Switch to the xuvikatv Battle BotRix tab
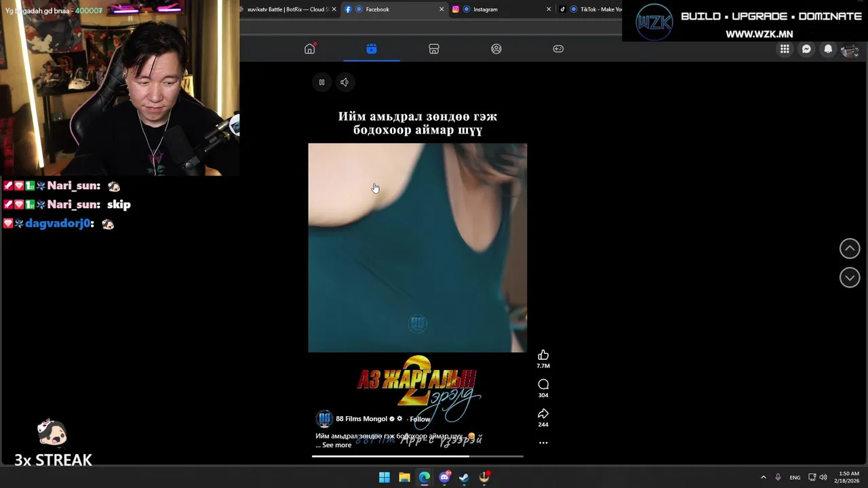The width and height of the screenshot is (868, 488). (x=288, y=9)
